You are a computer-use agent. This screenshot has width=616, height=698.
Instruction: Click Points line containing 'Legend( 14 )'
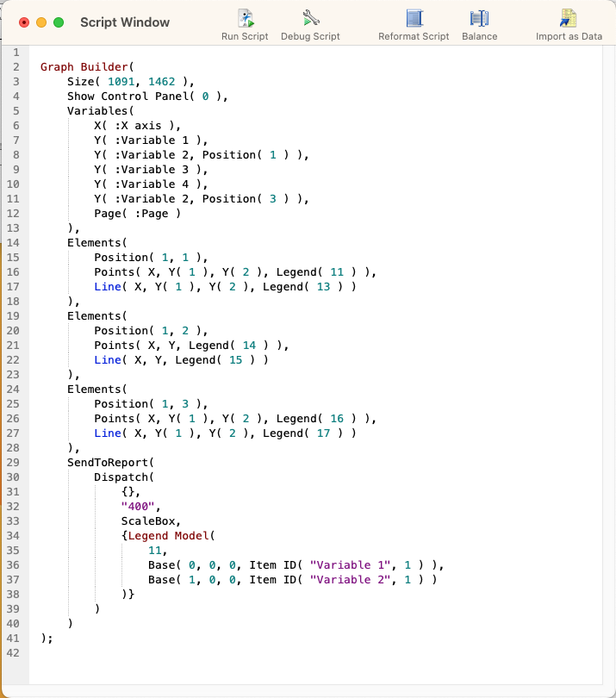coord(191,346)
